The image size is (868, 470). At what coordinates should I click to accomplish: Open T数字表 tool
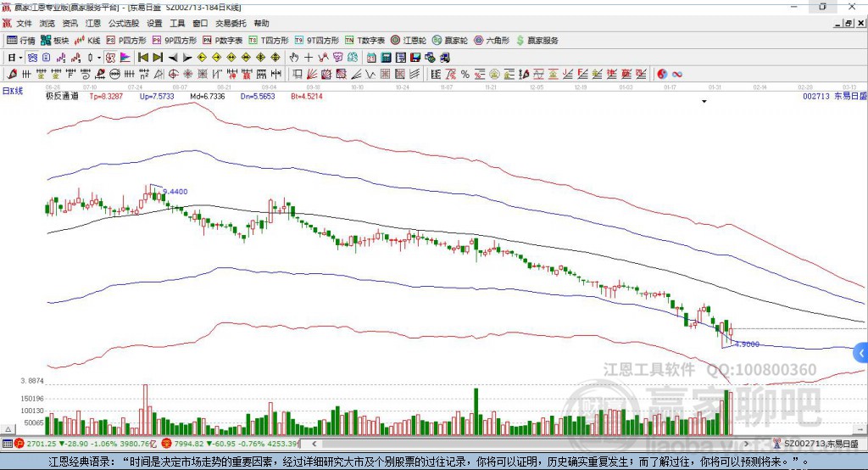pos(364,41)
